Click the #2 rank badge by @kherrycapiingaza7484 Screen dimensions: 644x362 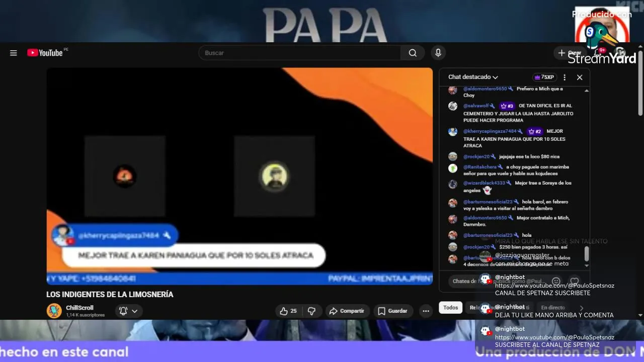[x=534, y=132]
